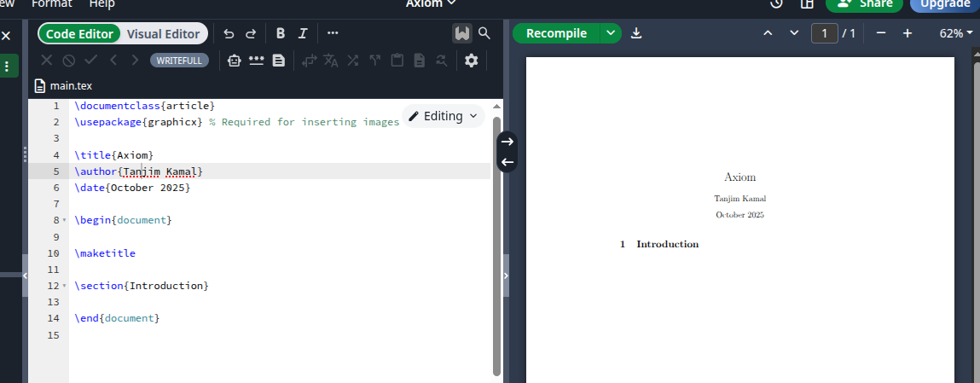980x383 pixels.
Task: Sync PDF location to code (left arrow)
Action: [x=507, y=162]
